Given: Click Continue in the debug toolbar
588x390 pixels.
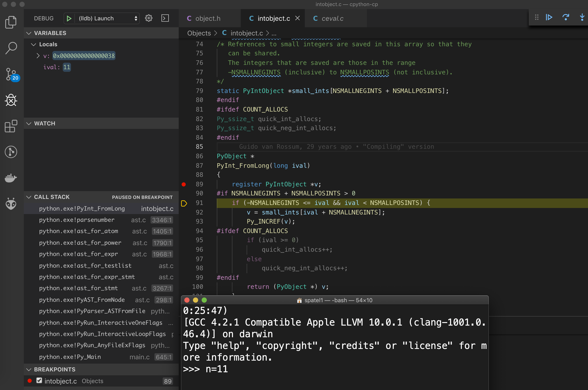Looking at the screenshot, I should (549, 17).
